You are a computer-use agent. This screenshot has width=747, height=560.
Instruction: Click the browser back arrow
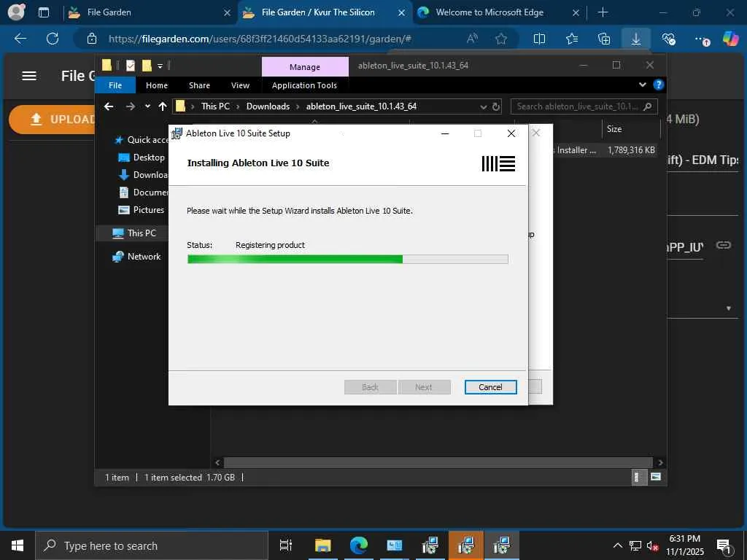pyautogui.click(x=20, y=39)
